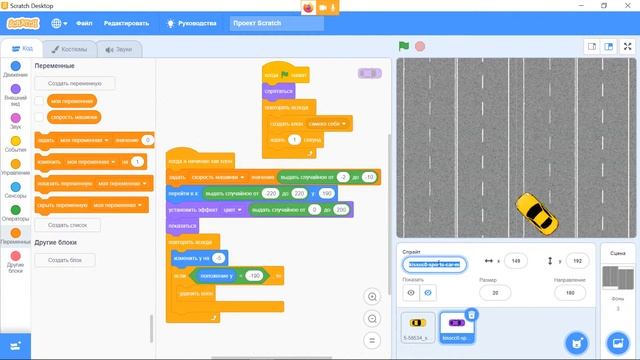Select the События block category
Screen dimensions: 640x360
point(16,144)
